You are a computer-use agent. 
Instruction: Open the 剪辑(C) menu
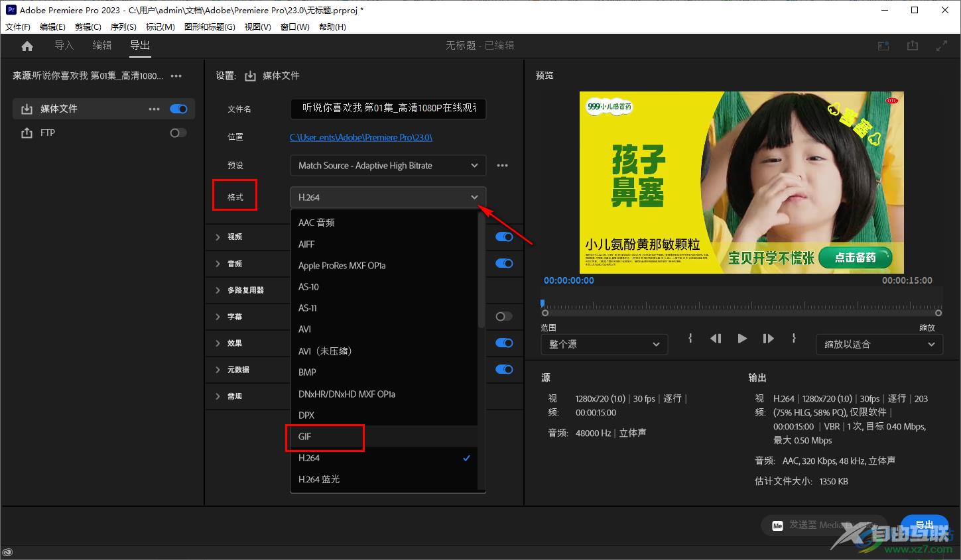click(x=88, y=27)
